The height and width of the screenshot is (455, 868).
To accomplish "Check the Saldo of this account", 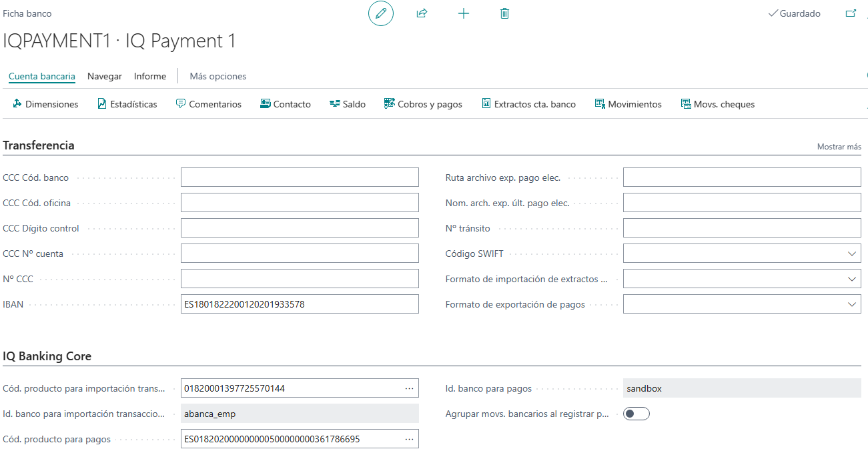I will (x=347, y=104).
